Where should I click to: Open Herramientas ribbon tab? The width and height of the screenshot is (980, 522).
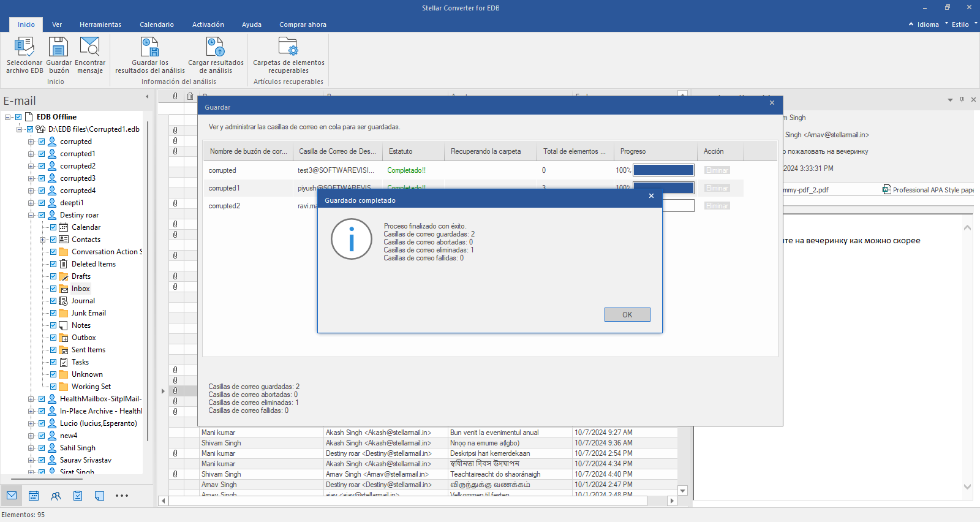pos(100,25)
